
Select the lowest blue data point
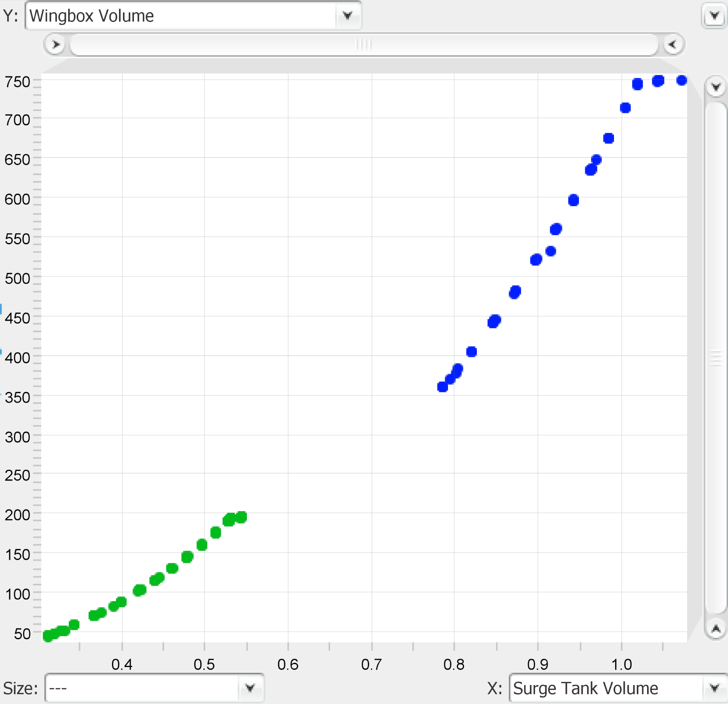pyautogui.click(x=443, y=386)
